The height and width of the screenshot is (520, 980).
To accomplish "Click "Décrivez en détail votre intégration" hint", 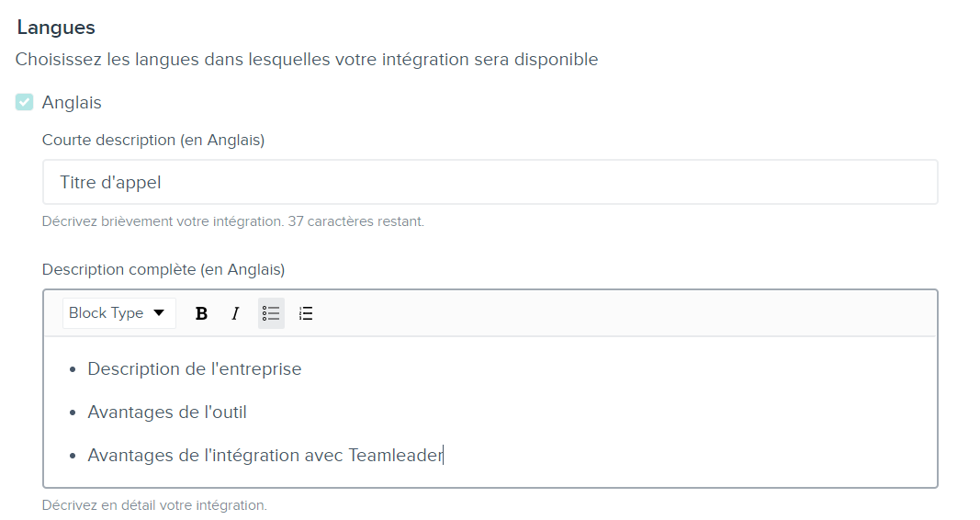I will click(x=154, y=505).
